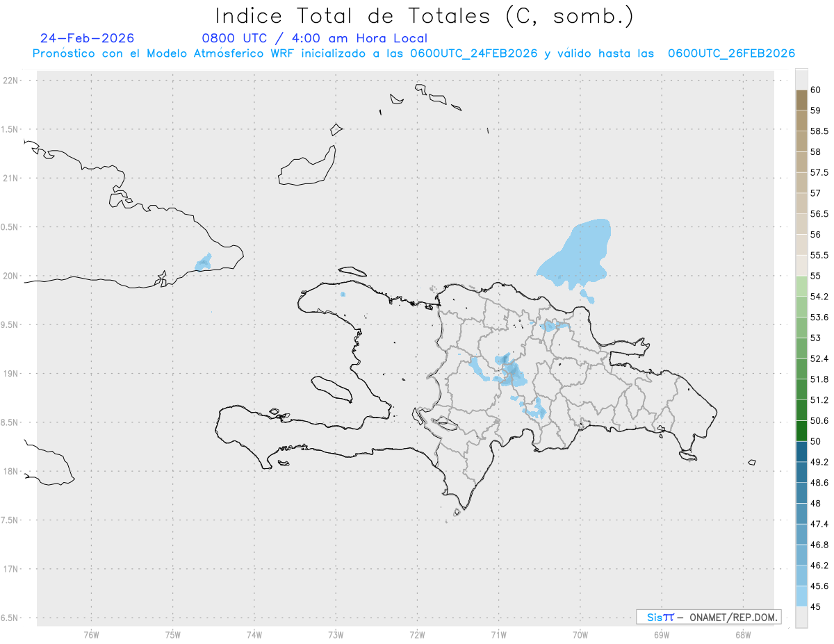Click the "0800 UTC / 4:00 am Hora Local" time label
This screenshot has height=644, width=834.
tap(315, 39)
